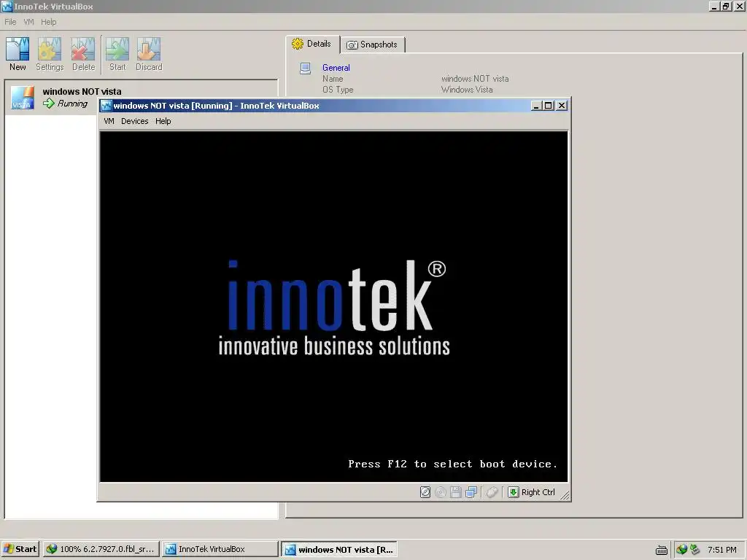Click the 'Right Ctrl' host key label

[538, 492]
